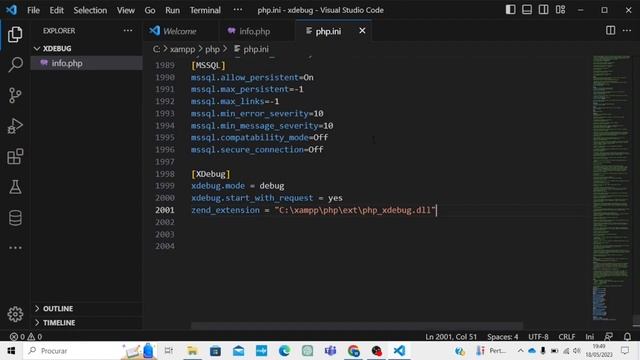Close the php.ini tab
The width and height of the screenshot is (640, 360).
[362, 31]
